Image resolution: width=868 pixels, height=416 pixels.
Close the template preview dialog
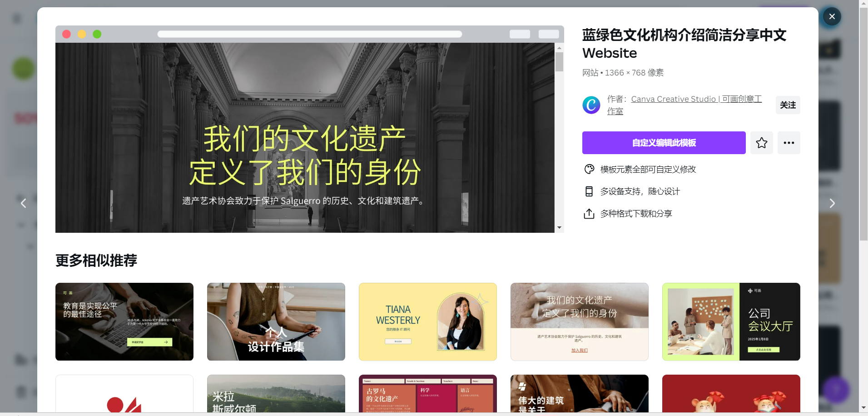(832, 17)
